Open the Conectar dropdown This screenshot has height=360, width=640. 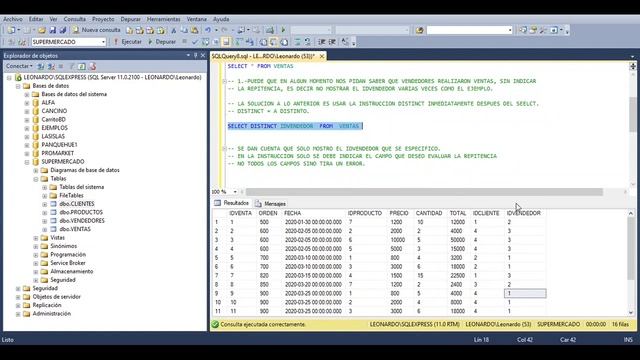pos(19,66)
